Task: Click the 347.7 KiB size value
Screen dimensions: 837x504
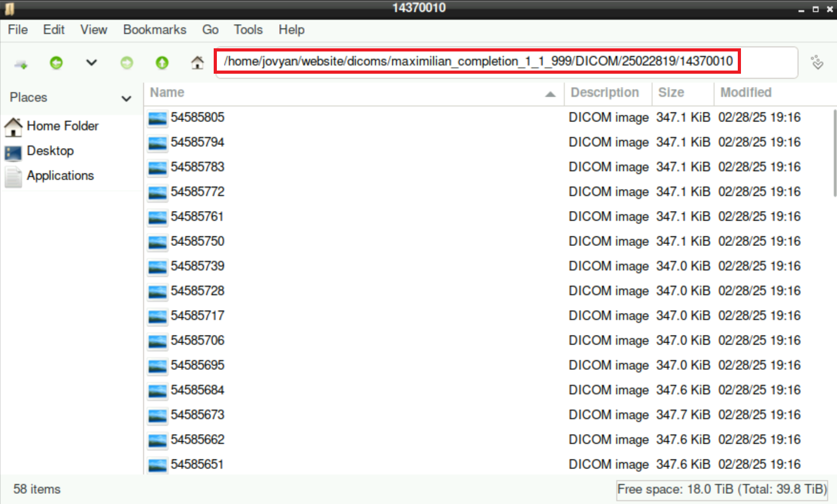Action: pyautogui.click(x=683, y=415)
